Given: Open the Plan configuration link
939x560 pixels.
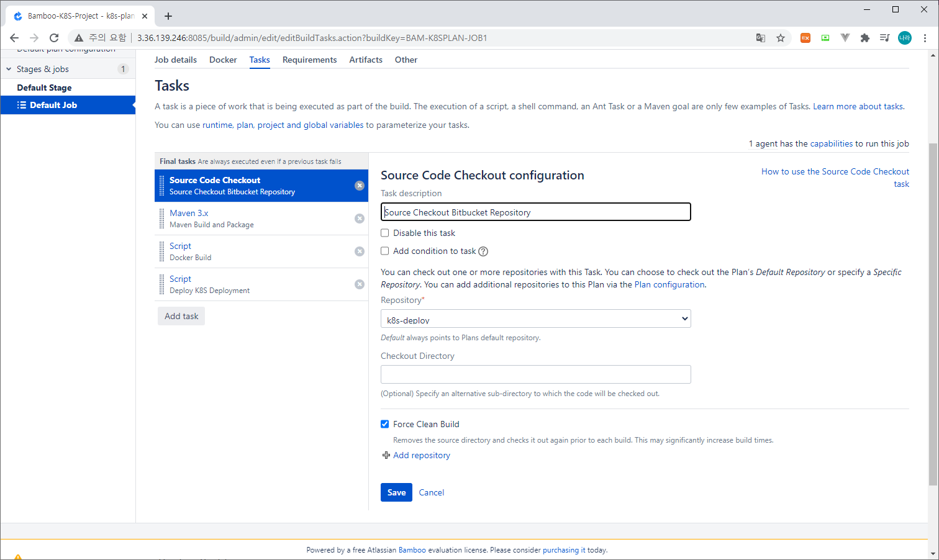Looking at the screenshot, I should (669, 284).
